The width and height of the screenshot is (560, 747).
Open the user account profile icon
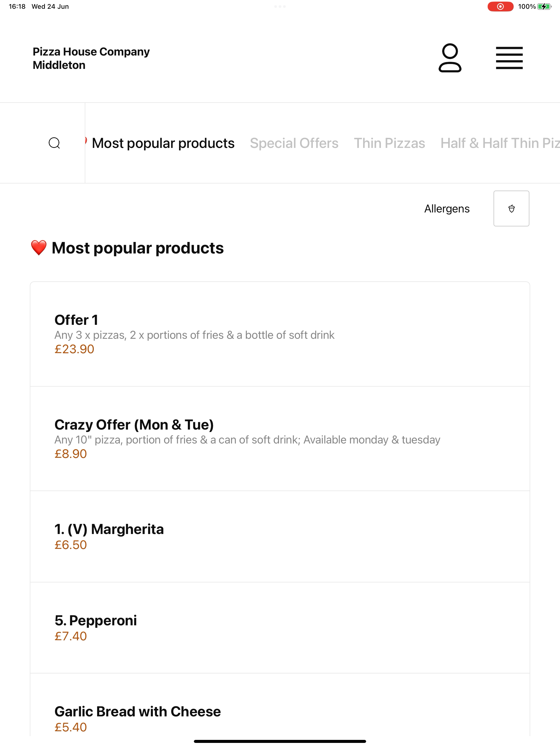click(x=450, y=58)
